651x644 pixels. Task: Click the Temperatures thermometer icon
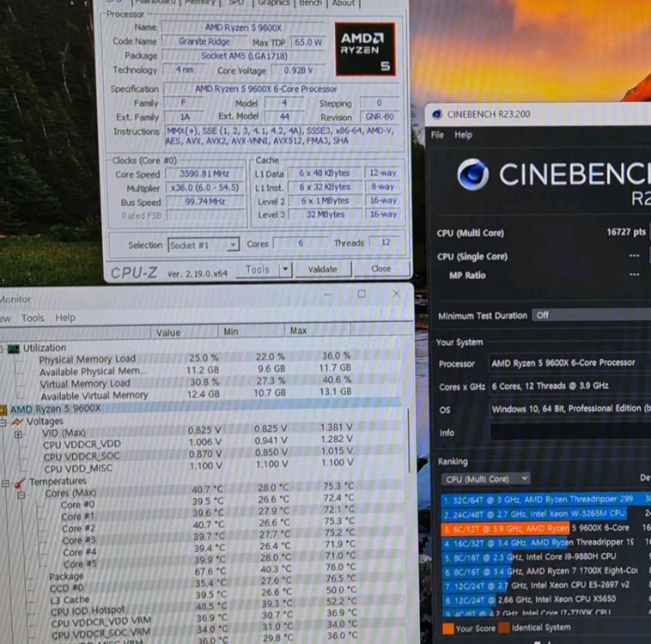(20, 483)
